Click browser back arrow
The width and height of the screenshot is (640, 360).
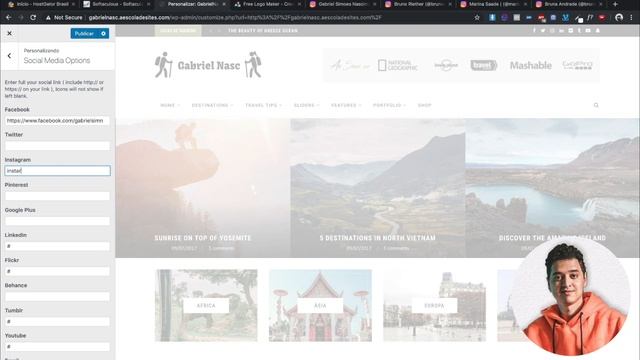(x=9, y=18)
